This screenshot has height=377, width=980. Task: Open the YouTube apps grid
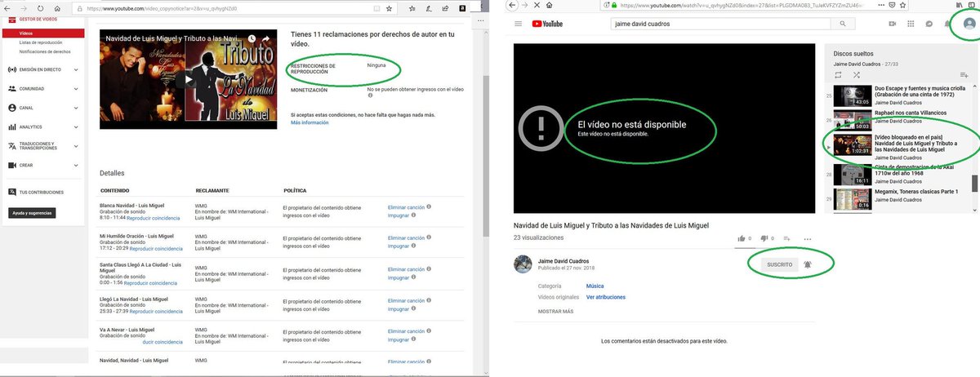(x=911, y=24)
